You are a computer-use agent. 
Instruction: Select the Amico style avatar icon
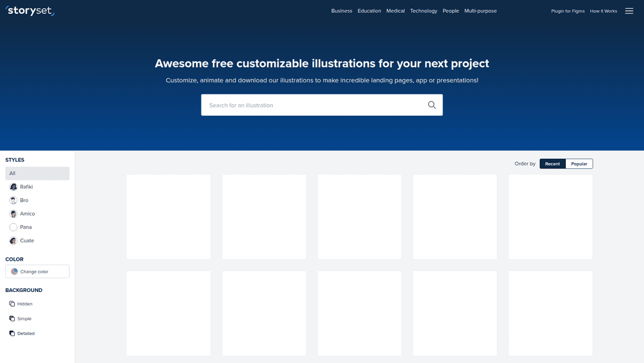[x=14, y=214]
